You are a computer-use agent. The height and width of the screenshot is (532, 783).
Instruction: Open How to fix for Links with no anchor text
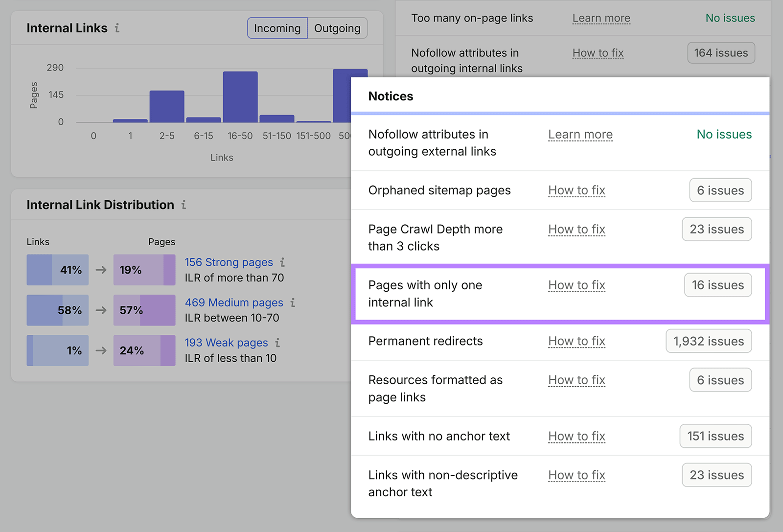point(577,436)
